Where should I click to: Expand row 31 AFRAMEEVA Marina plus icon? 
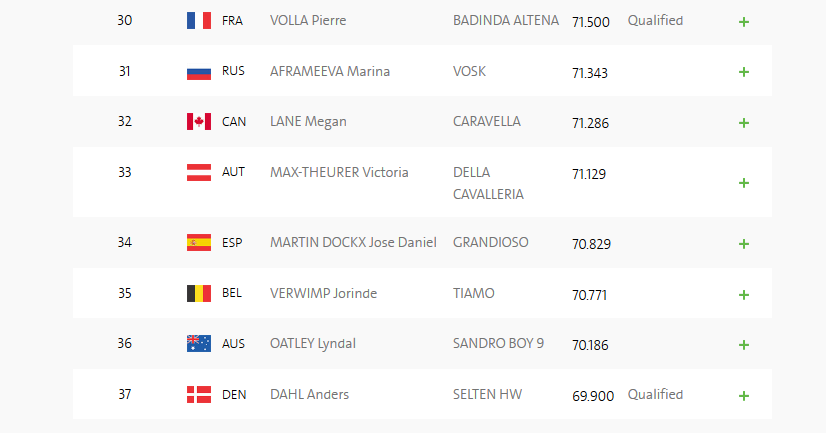[x=743, y=72]
